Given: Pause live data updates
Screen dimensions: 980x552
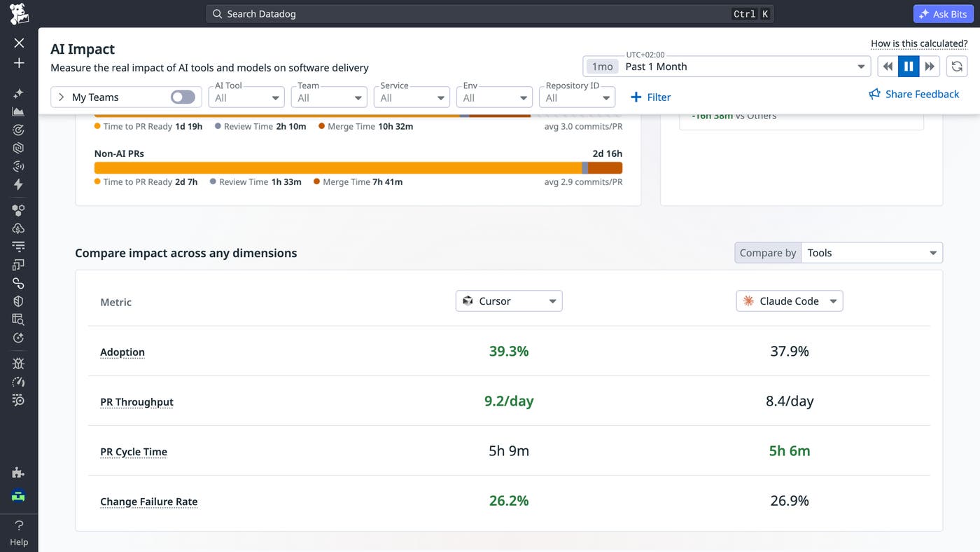Looking at the screenshot, I should click(909, 67).
